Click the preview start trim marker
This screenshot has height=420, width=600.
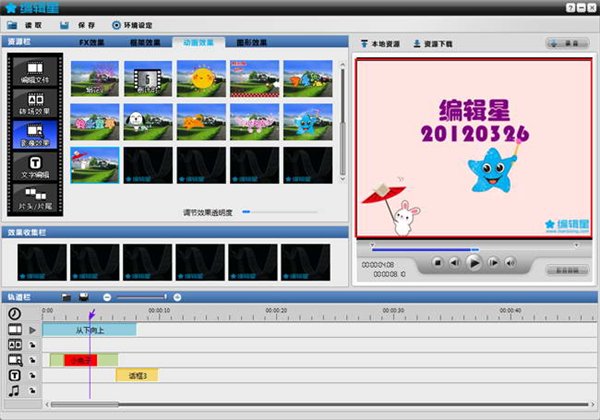[x=372, y=245]
